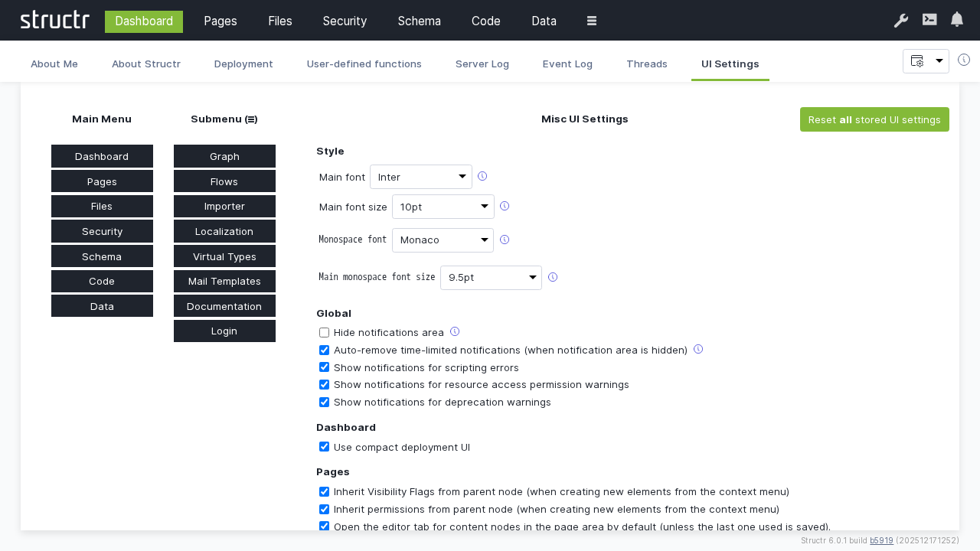Open the configuration wrench icon
980x551 pixels.
pyautogui.click(x=900, y=21)
